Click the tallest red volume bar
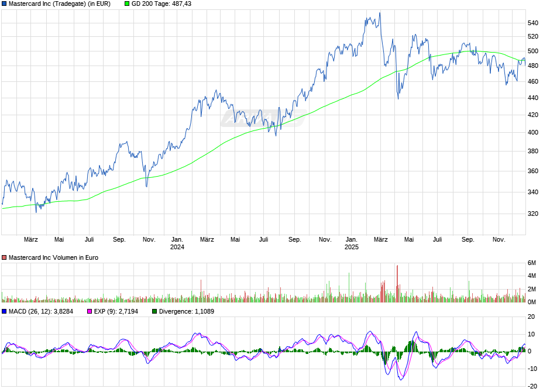The image size is (550, 392). point(397,284)
